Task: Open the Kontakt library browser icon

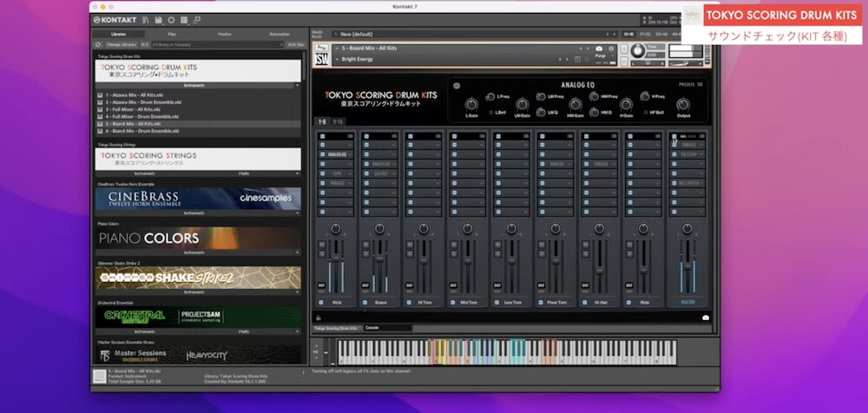Action: (146, 20)
